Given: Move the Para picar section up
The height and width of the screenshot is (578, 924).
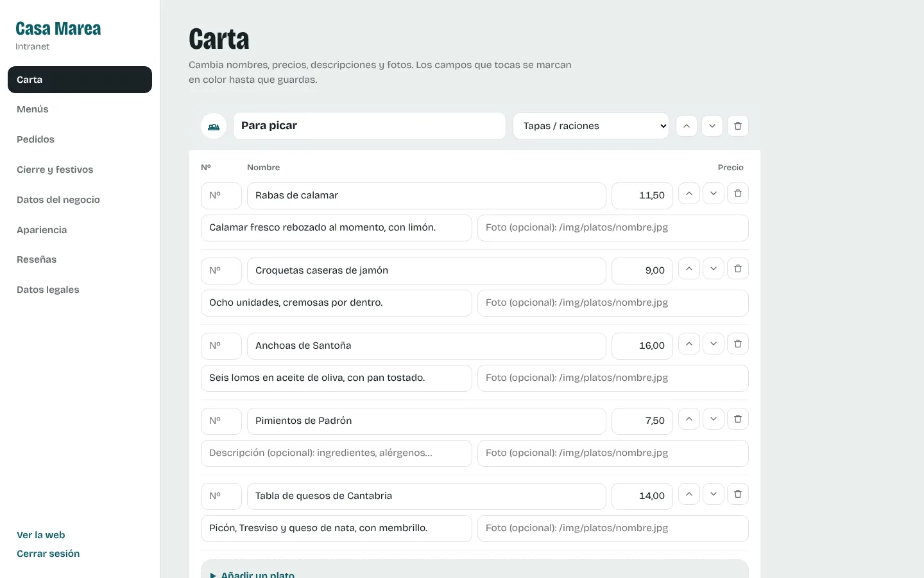Looking at the screenshot, I should (x=687, y=126).
